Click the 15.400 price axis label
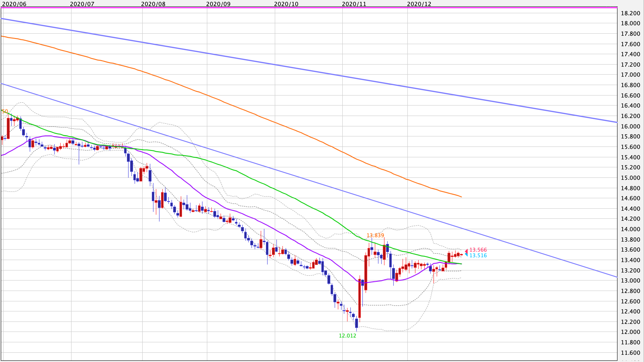This screenshot has width=644, height=362. pyautogui.click(x=631, y=157)
